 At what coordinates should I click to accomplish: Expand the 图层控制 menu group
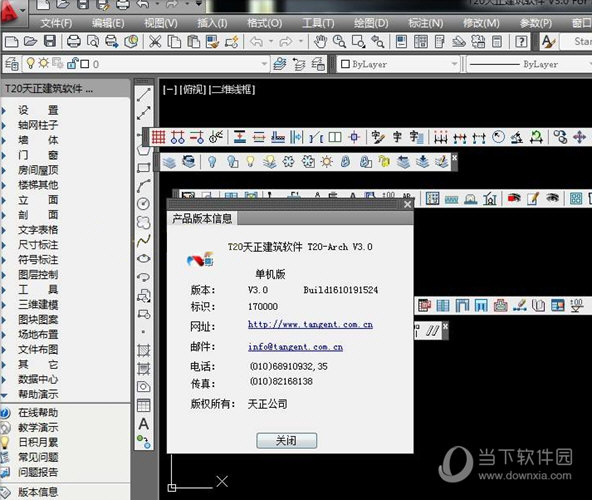(38, 275)
